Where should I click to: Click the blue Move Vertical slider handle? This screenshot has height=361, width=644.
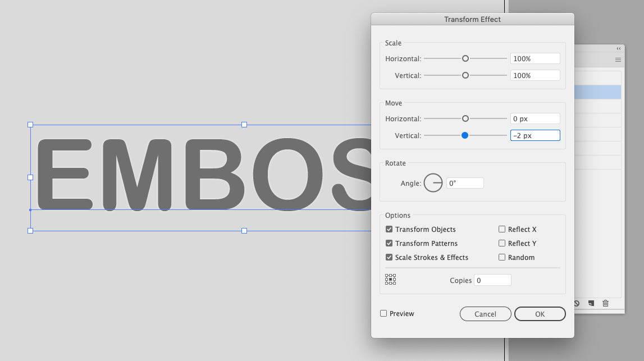point(465,135)
